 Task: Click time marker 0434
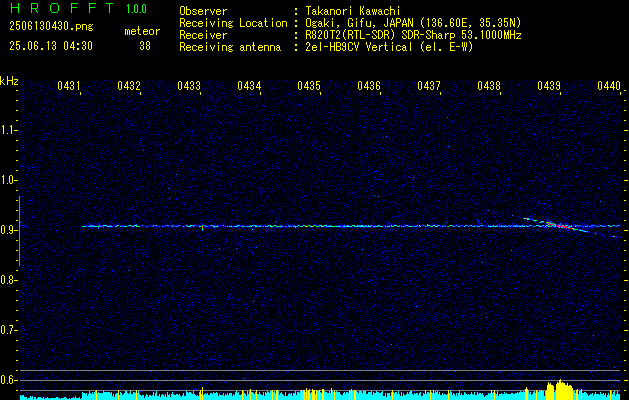[x=249, y=86]
